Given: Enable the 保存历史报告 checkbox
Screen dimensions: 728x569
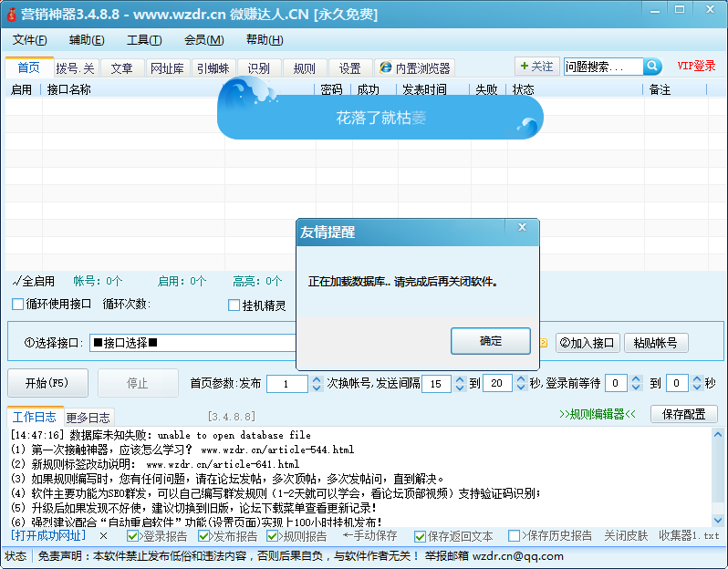Looking at the screenshot, I should tap(514, 536).
